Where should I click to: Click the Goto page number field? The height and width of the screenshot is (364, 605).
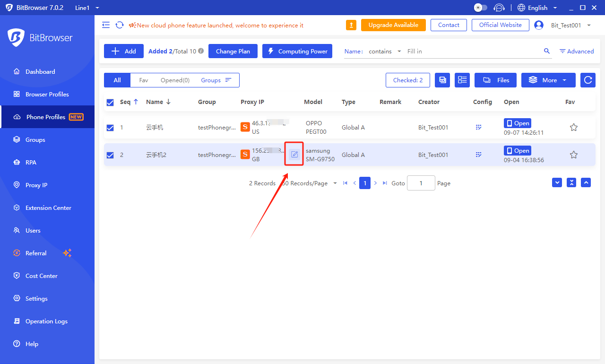(x=421, y=183)
